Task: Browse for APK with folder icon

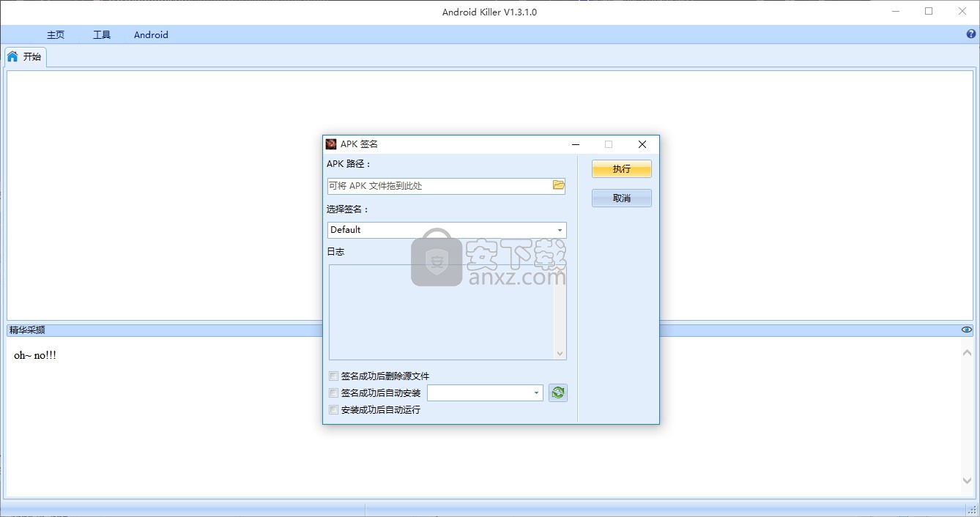Action: click(x=559, y=185)
